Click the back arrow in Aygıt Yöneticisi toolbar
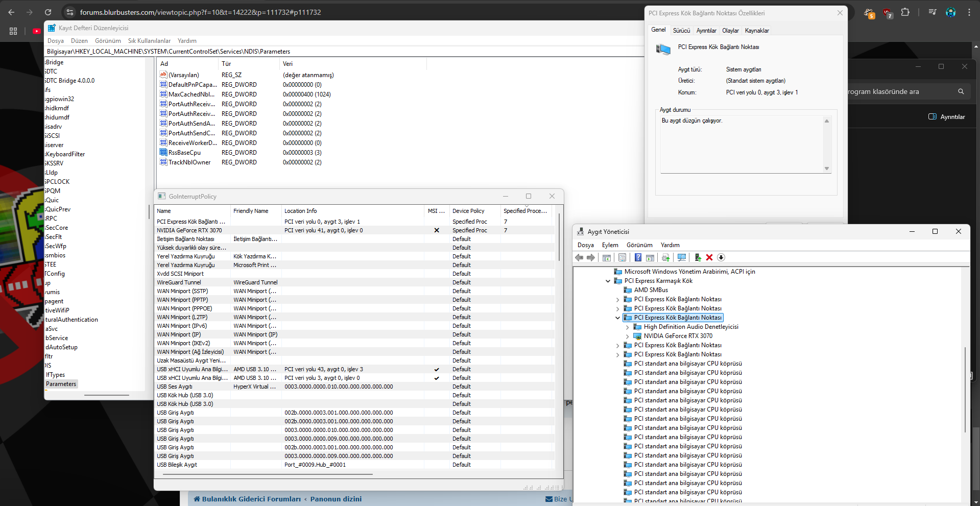 (579, 258)
